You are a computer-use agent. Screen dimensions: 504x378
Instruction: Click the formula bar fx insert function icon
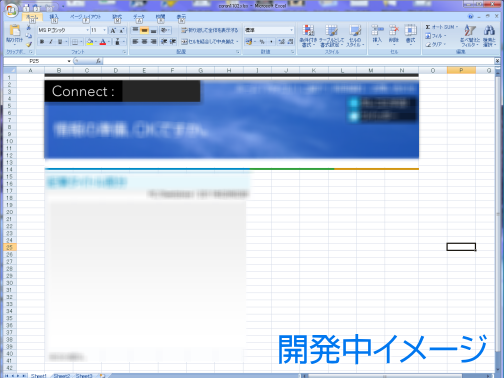(98, 61)
